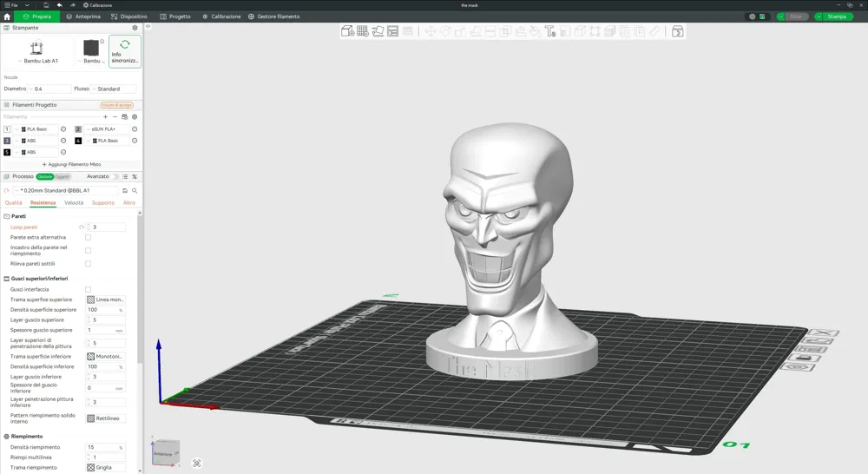Select the Lay on face tool
Screen dimensions: 868x474
(x=476, y=31)
